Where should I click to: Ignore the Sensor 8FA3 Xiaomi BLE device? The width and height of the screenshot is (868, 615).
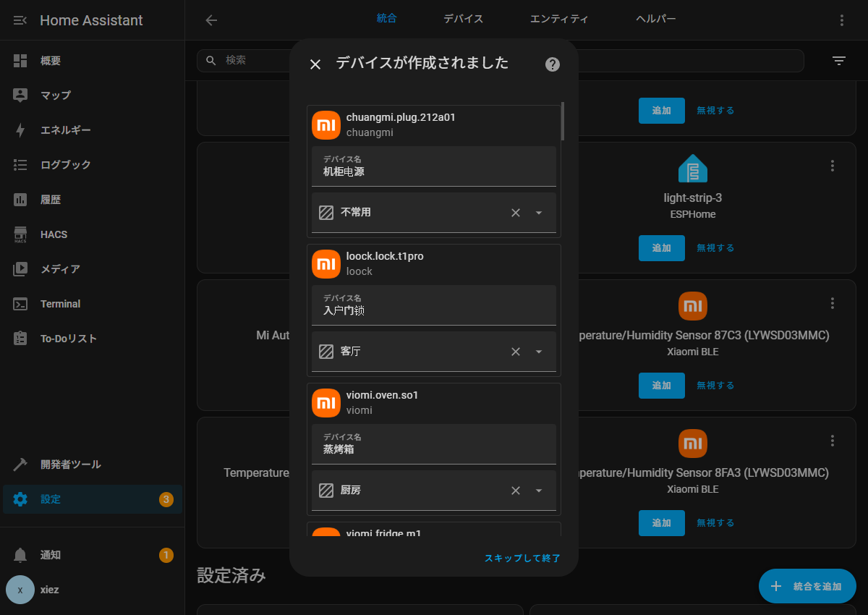coord(715,523)
